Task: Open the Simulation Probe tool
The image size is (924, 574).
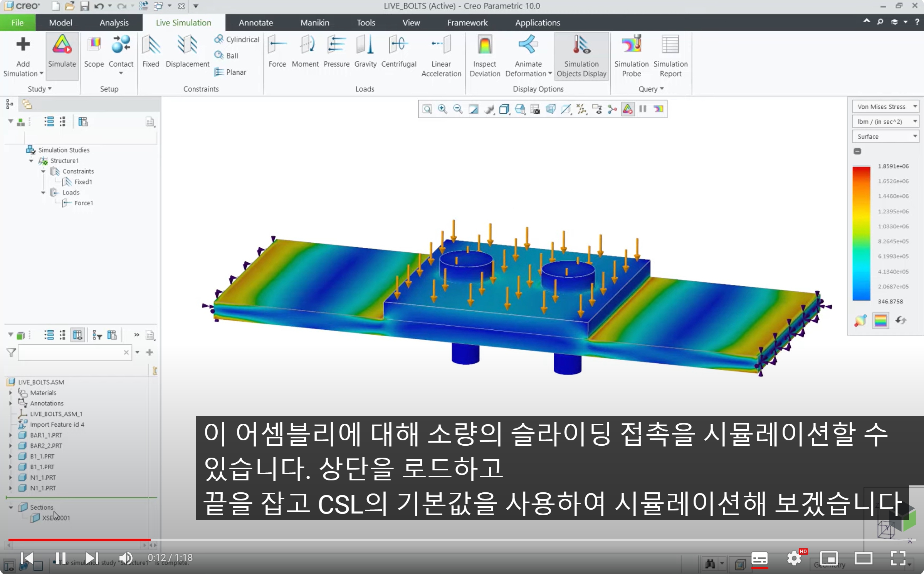Action: [631, 56]
